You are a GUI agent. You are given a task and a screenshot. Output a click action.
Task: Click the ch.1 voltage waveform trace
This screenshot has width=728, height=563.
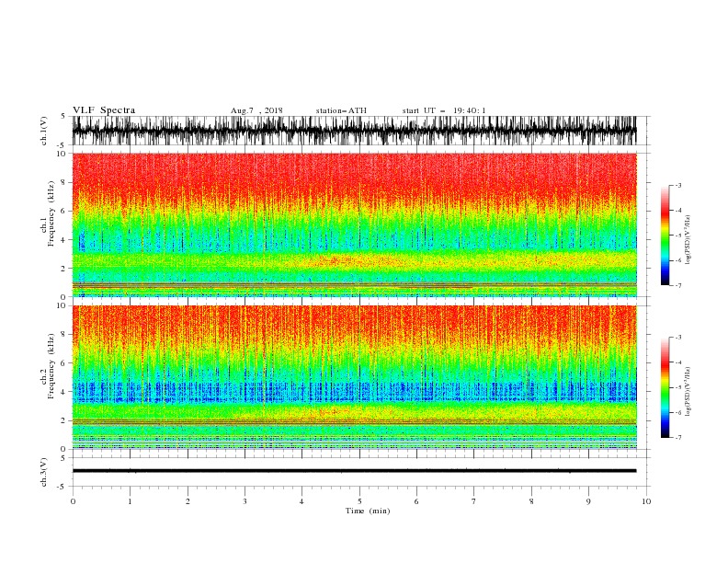354,131
